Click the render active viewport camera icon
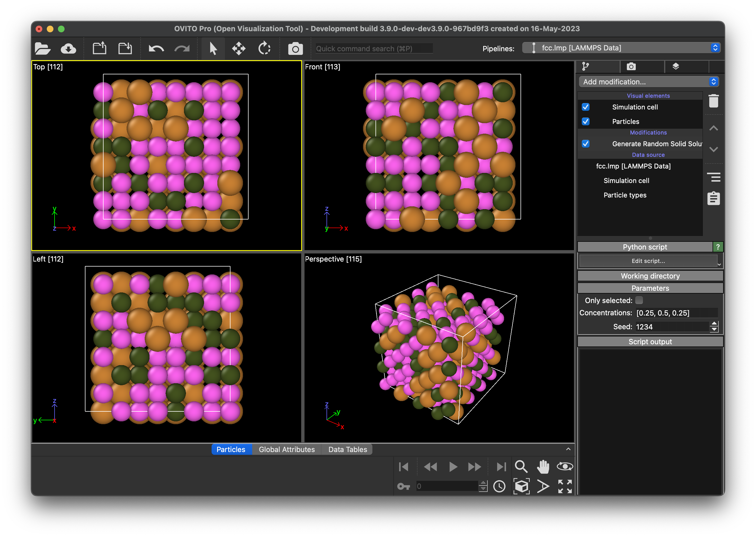Screen dimensions: 756x537 click(295, 49)
